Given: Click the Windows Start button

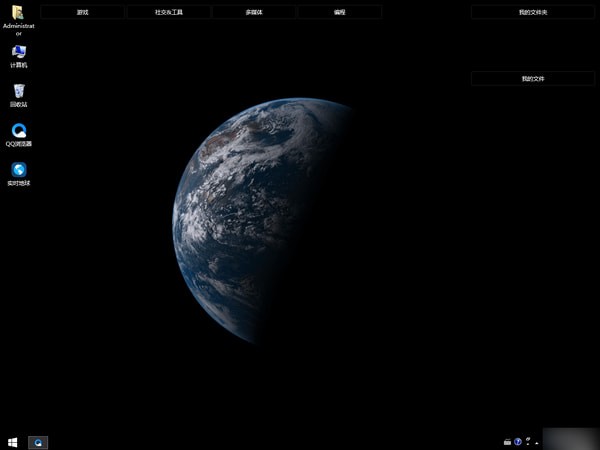Looking at the screenshot, I should pos(13,441).
